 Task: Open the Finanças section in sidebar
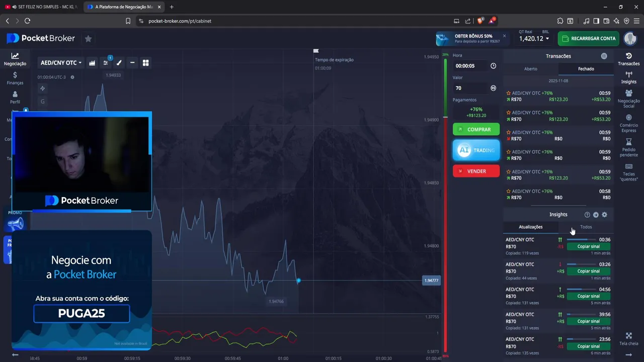point(15,78)
